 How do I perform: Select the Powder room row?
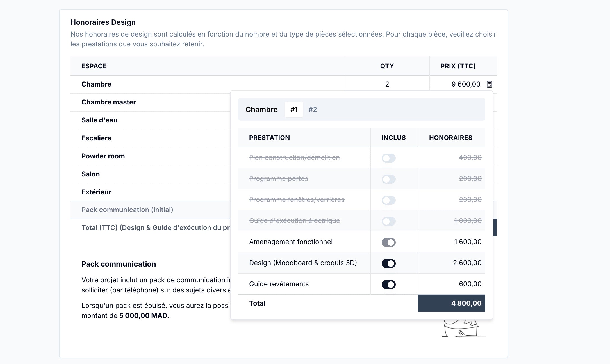pos(103,156)
